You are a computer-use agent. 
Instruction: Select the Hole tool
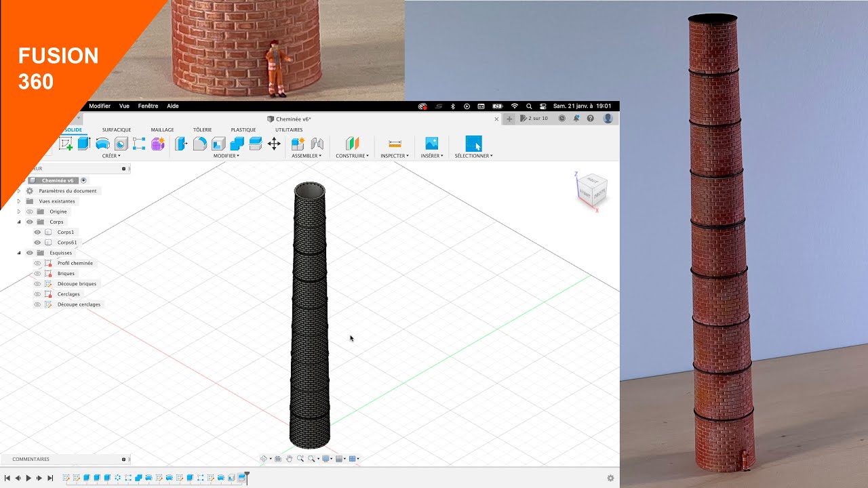[121, 143]
